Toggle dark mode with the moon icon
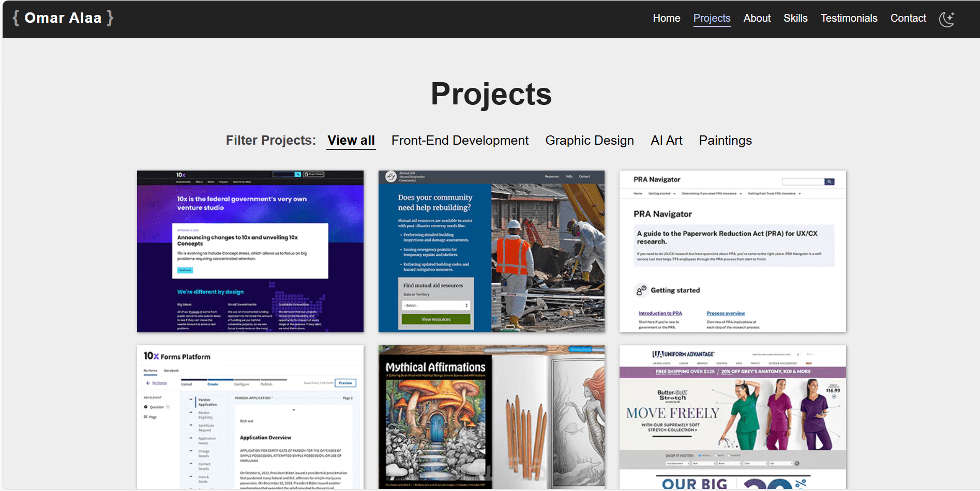 947,19
